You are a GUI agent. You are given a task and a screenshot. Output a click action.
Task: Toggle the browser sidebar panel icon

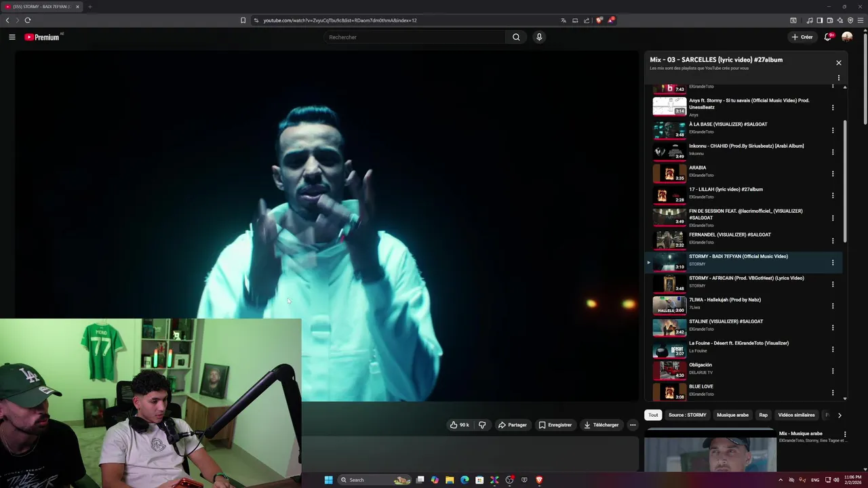point(819,20)
